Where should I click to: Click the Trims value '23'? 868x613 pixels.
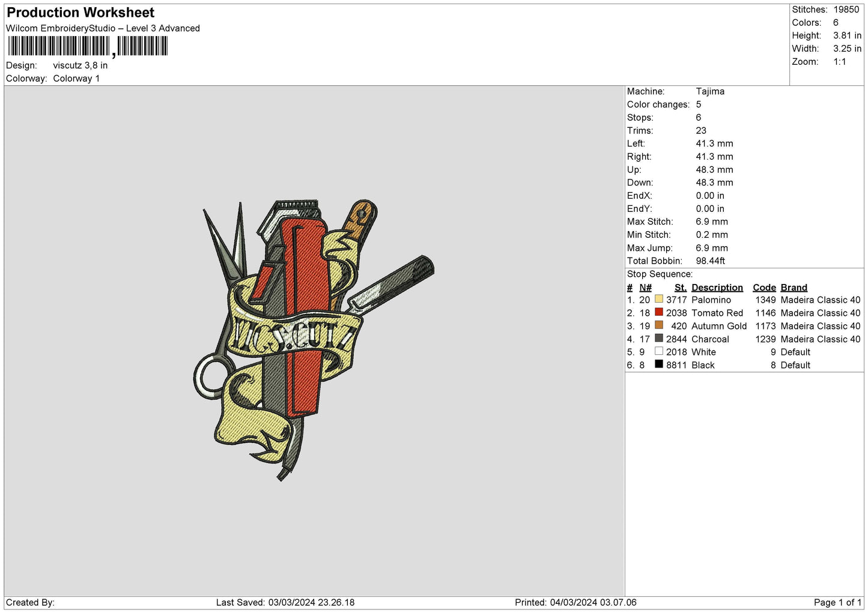point(701,130)
